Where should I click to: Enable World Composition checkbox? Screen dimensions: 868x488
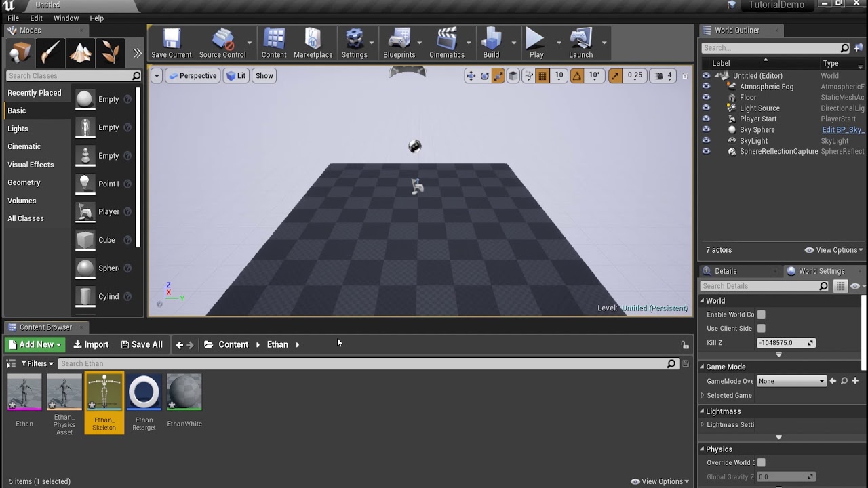click(x=761, y=314)
